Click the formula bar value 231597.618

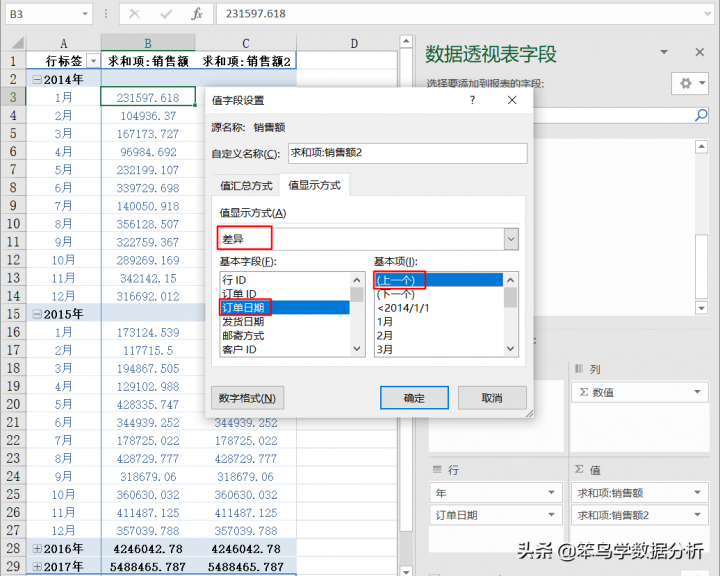click(x=256, y=14)
